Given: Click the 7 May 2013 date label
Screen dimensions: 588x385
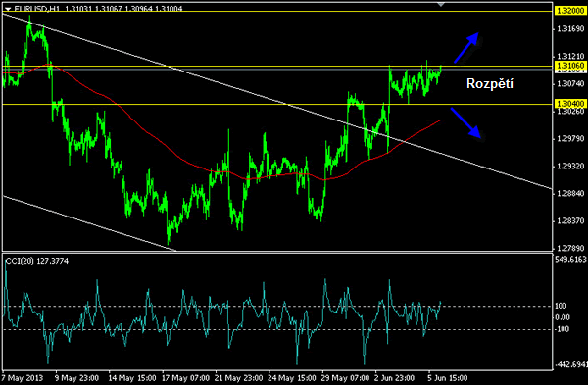Looking at the screenshot, I should click(x=23, y=378).
